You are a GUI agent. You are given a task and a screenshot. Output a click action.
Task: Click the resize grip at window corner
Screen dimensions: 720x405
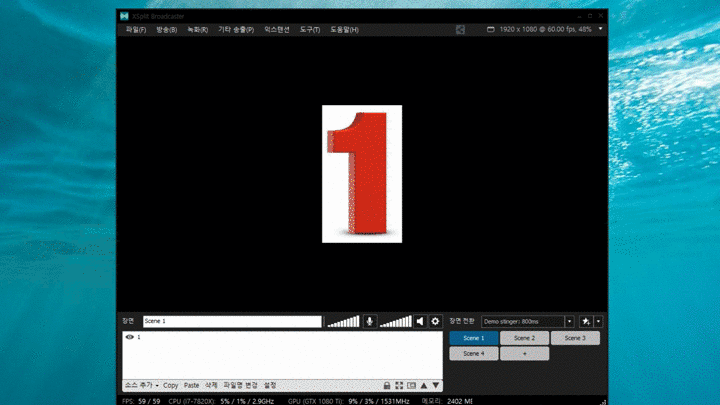604,402
